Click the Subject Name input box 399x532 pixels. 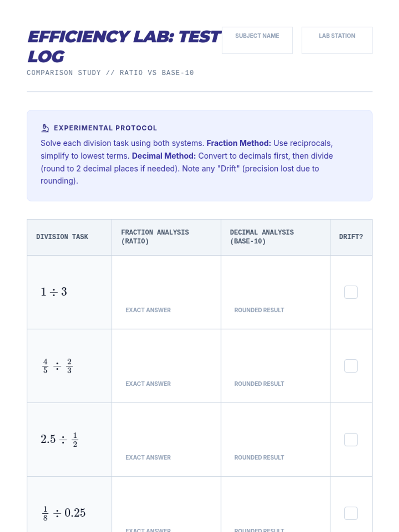(257, 41)
